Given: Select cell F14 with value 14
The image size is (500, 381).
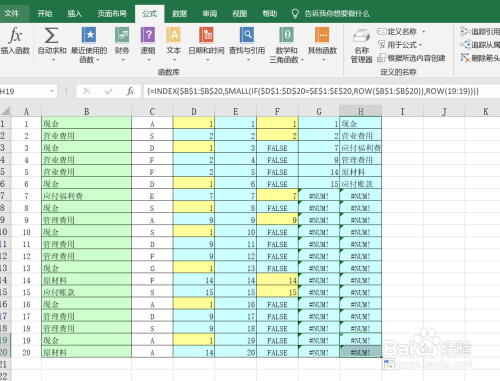Looking at the screenshot, I should coord(277,280).
